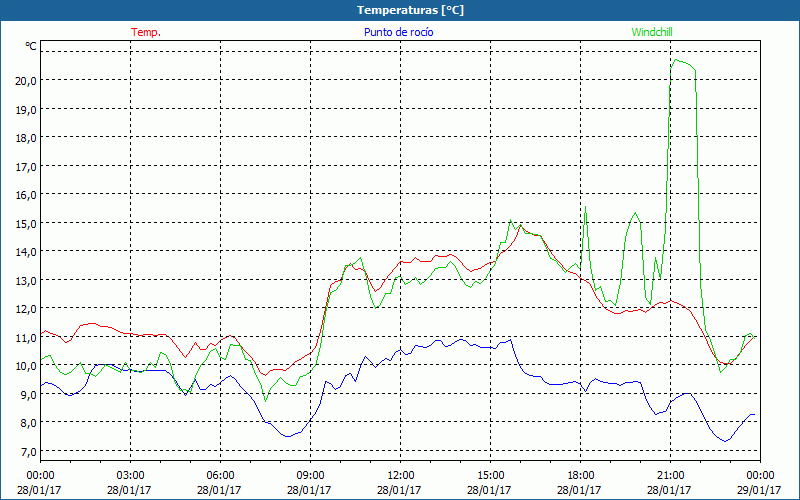The height and width of the screenshot is (500, 800).
Task: Click the °C unit label on axis
Action: tap(31, 46)
